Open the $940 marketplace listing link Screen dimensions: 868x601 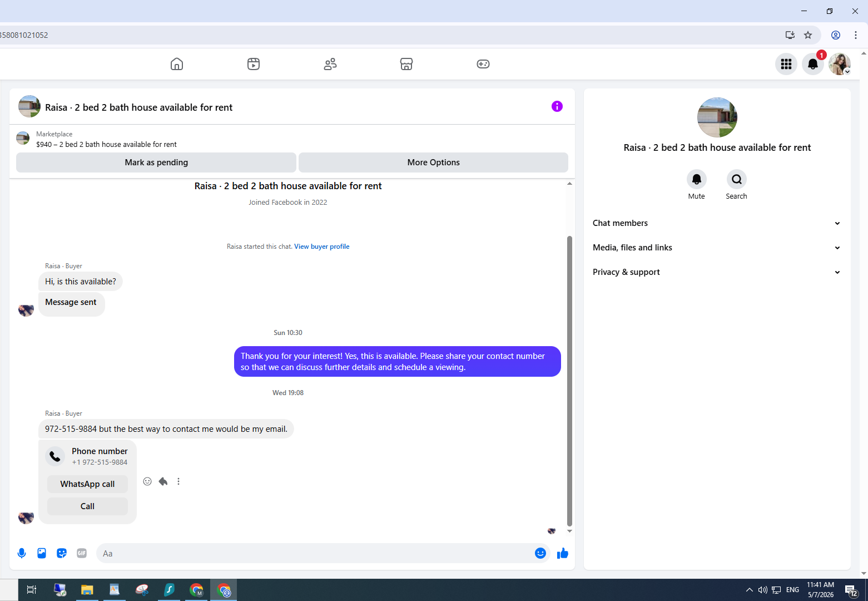106,145
